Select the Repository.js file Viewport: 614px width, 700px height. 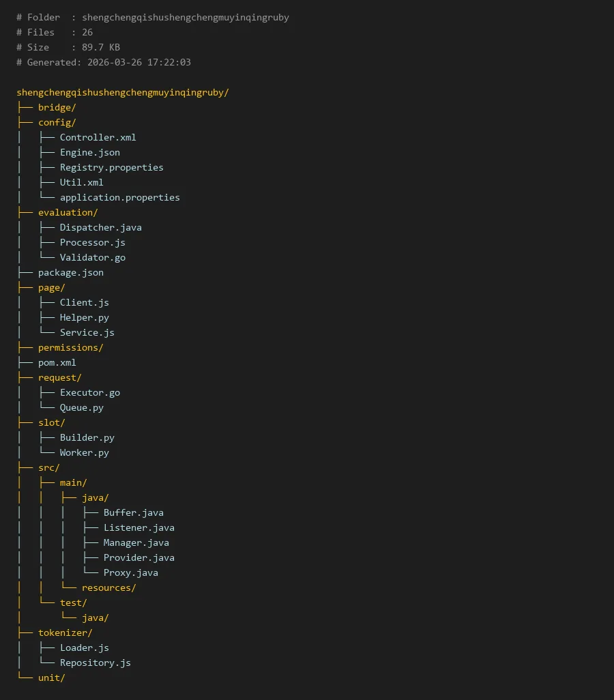[x=95, y=662]
